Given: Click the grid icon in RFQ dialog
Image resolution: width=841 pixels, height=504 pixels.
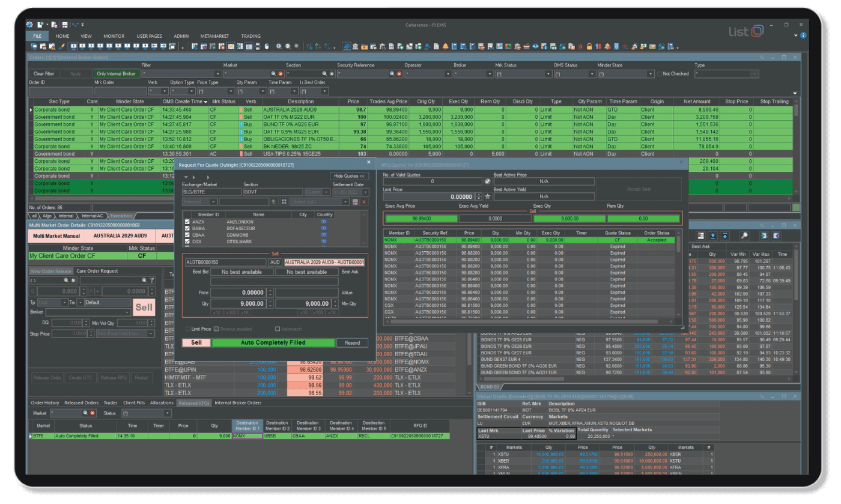Looking at the screenshot, I should 284,202.
